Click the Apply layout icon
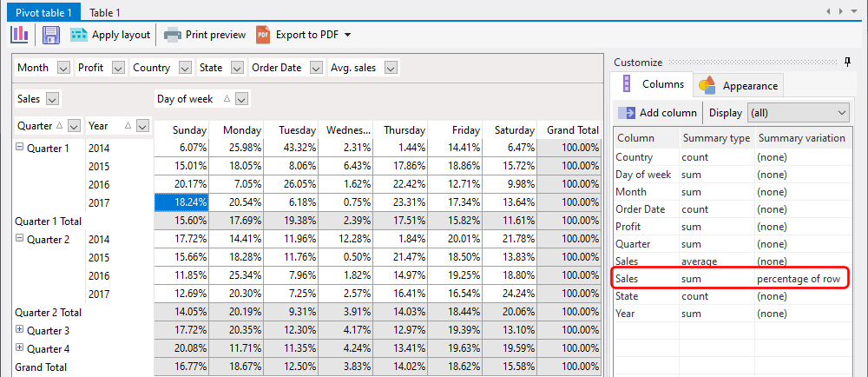The image size is (868, 377). (x=79, y=35)
